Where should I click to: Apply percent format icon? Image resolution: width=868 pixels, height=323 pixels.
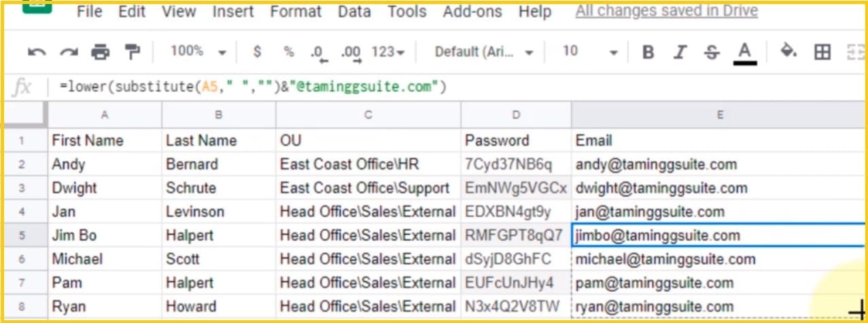coord(289,52)
